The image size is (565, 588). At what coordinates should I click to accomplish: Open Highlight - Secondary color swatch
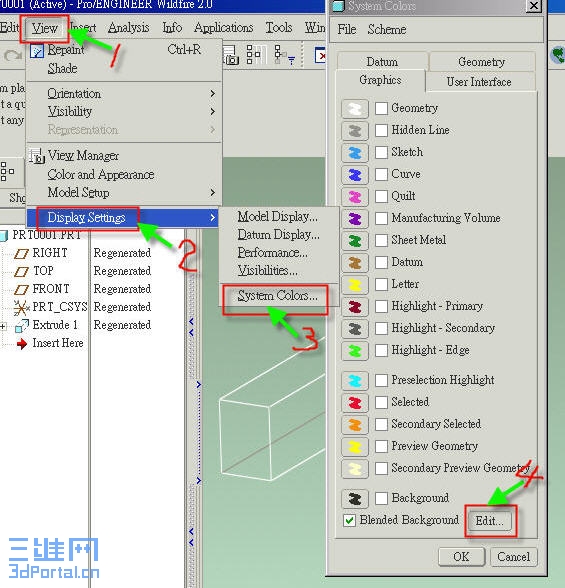point(355,329)
